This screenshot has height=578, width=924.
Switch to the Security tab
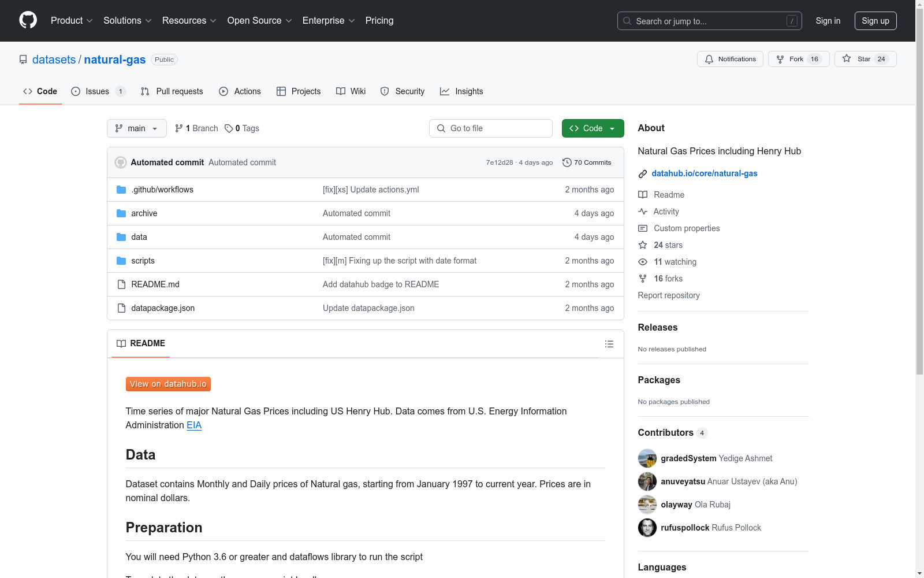[403, 91]
